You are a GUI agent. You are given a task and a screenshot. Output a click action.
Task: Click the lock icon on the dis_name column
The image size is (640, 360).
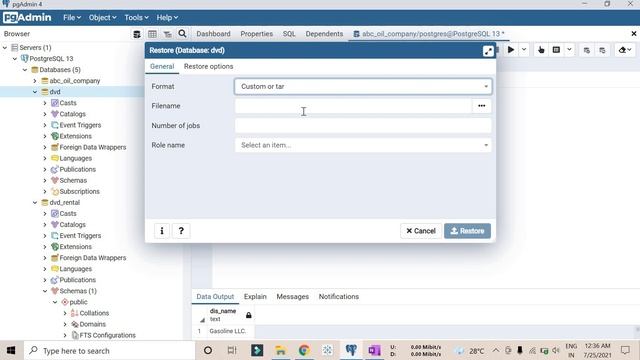(249, 315)
